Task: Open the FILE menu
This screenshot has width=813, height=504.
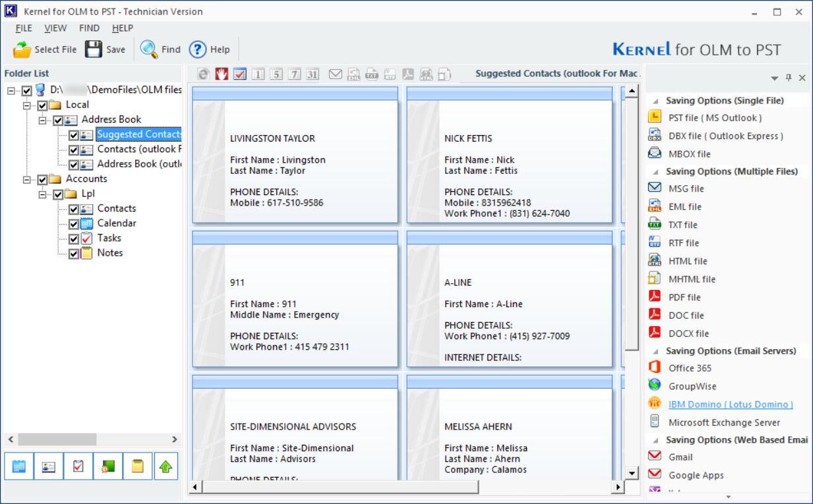Action: click(x=24, y=28)
